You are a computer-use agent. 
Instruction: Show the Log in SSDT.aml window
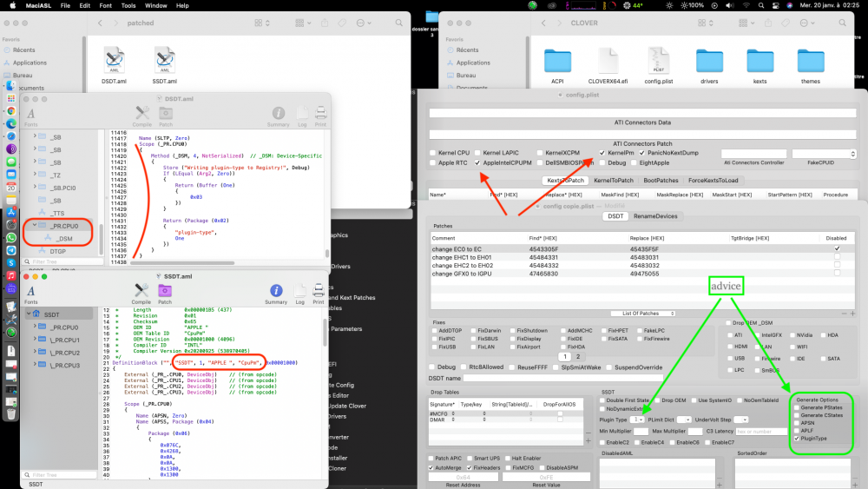tap(300, 294)
